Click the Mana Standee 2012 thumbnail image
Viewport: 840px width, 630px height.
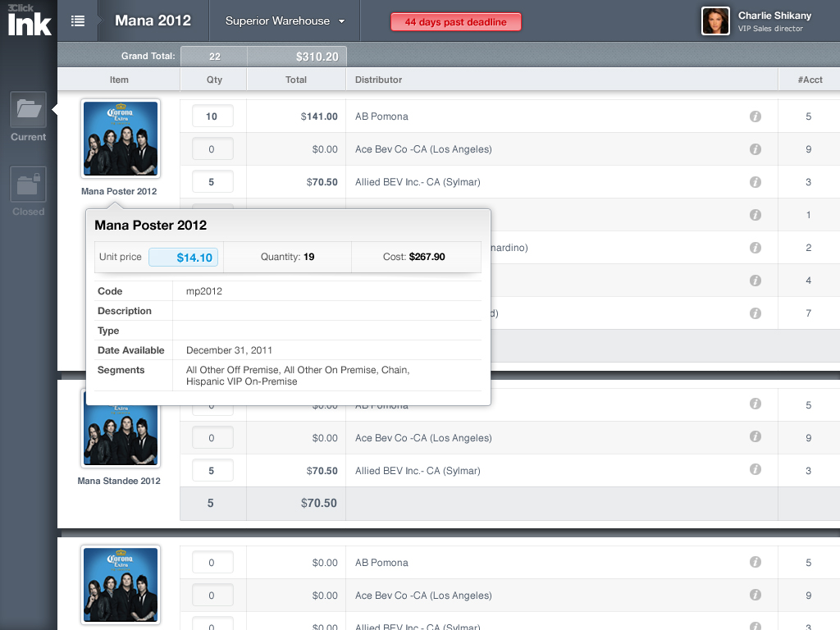(121, 436)
